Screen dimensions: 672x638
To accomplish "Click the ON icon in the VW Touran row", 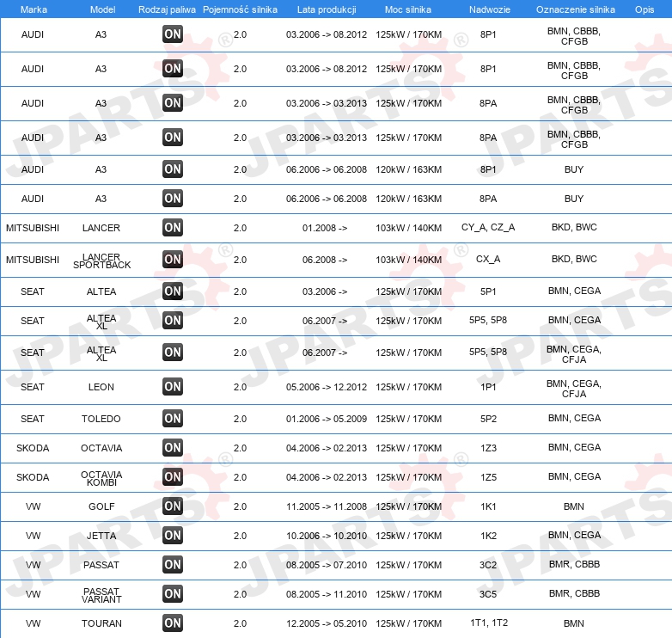I will (173, 623).
